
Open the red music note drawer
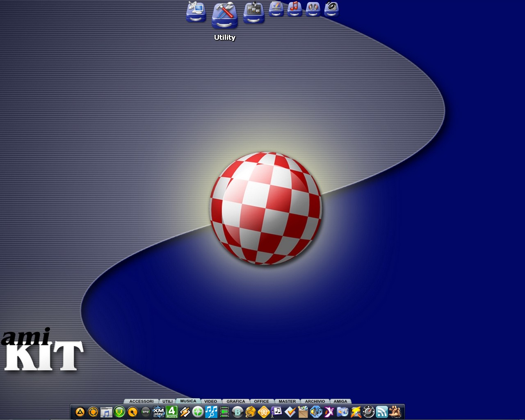[x=294, y=9]
